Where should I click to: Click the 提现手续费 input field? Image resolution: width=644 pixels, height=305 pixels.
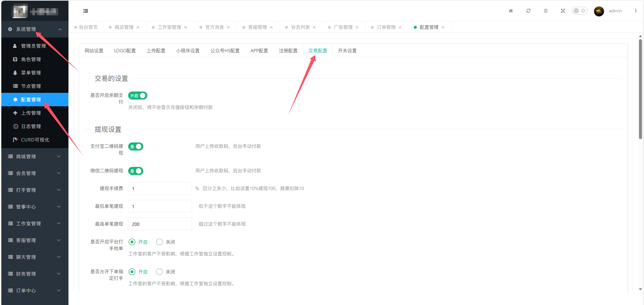pos(160,189)
